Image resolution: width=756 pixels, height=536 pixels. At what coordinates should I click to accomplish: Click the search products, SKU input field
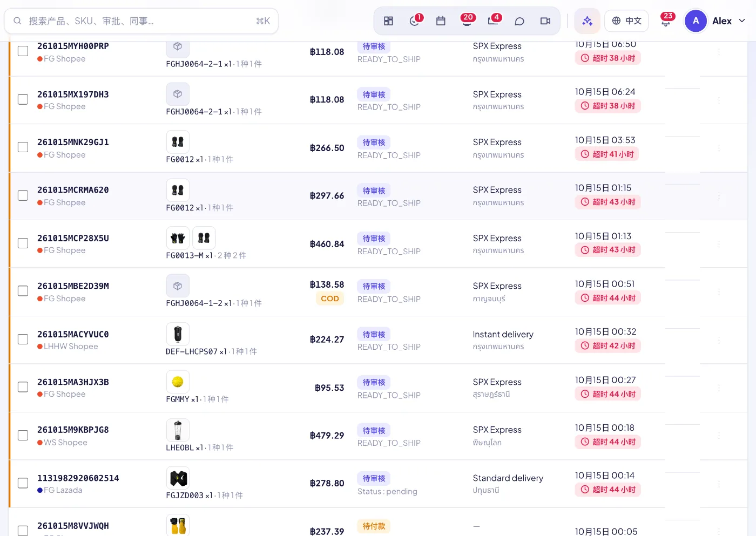click(x=141, y=21)
